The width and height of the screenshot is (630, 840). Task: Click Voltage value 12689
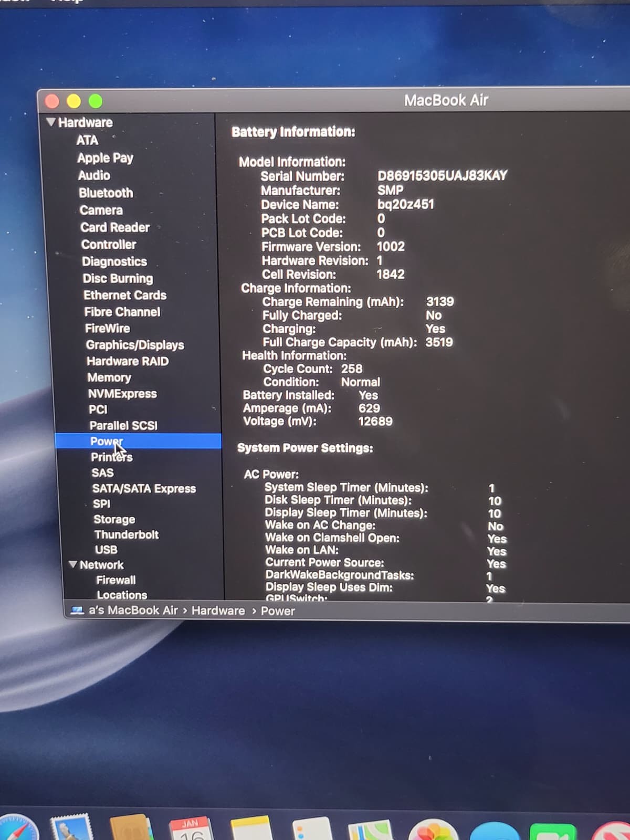point(375,422)
